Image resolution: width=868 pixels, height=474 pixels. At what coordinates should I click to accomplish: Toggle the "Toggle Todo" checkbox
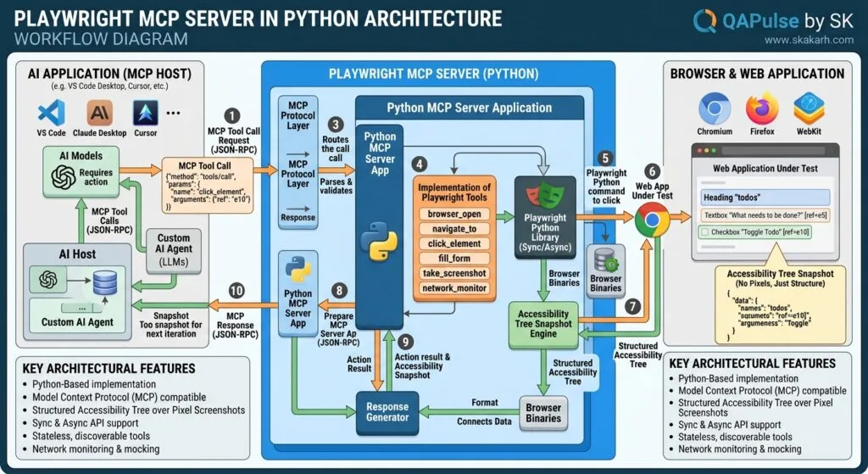tap(704, 232)
